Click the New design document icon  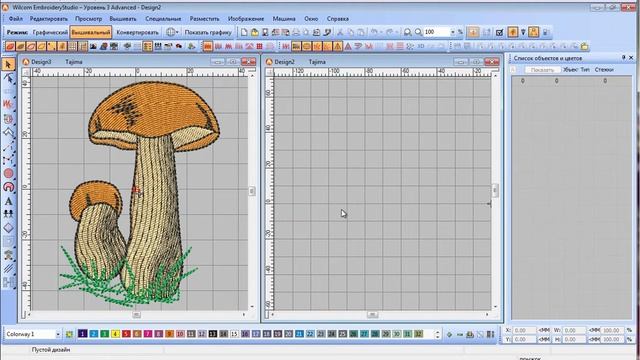(x=244, y=32)
